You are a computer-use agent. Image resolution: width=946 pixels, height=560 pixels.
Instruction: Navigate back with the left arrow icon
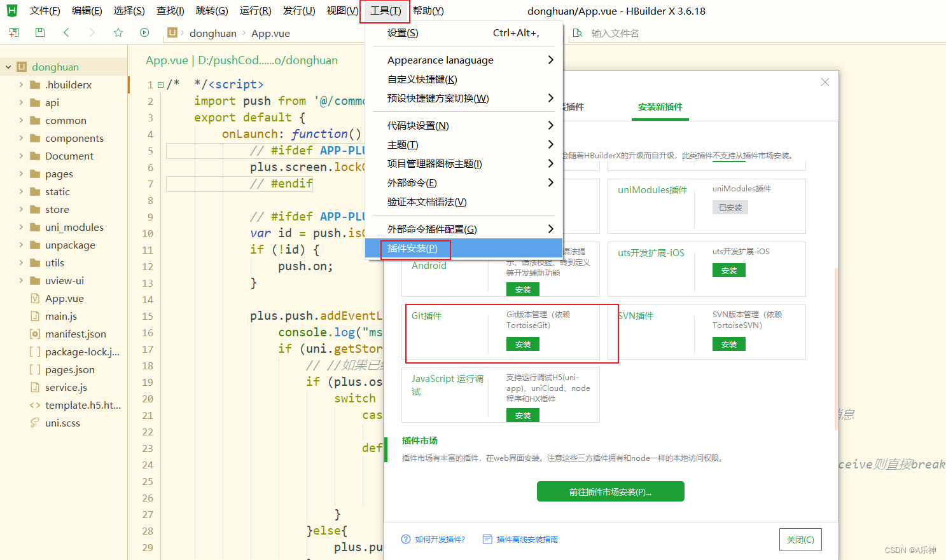click(x=66, y=32)
